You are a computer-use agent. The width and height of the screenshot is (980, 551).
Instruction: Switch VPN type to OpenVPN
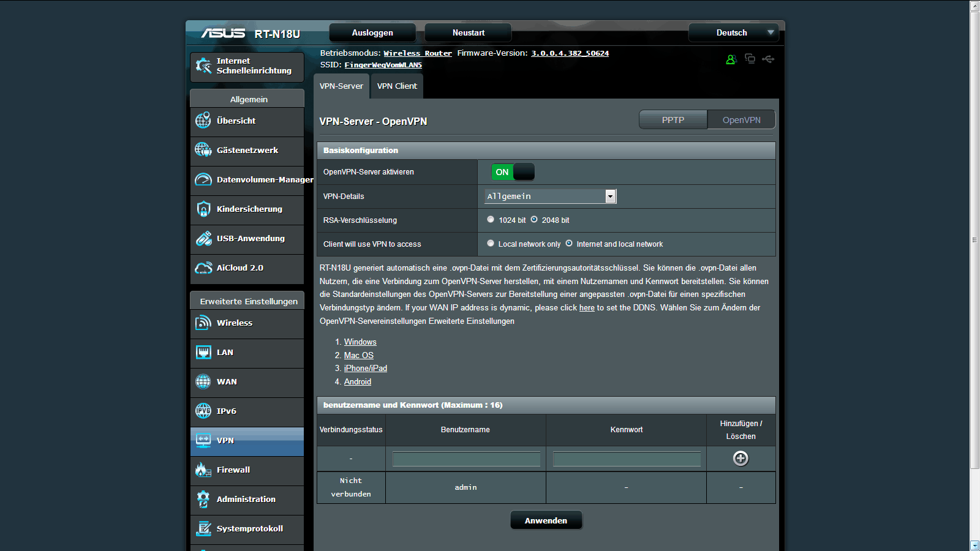(742, 120)
